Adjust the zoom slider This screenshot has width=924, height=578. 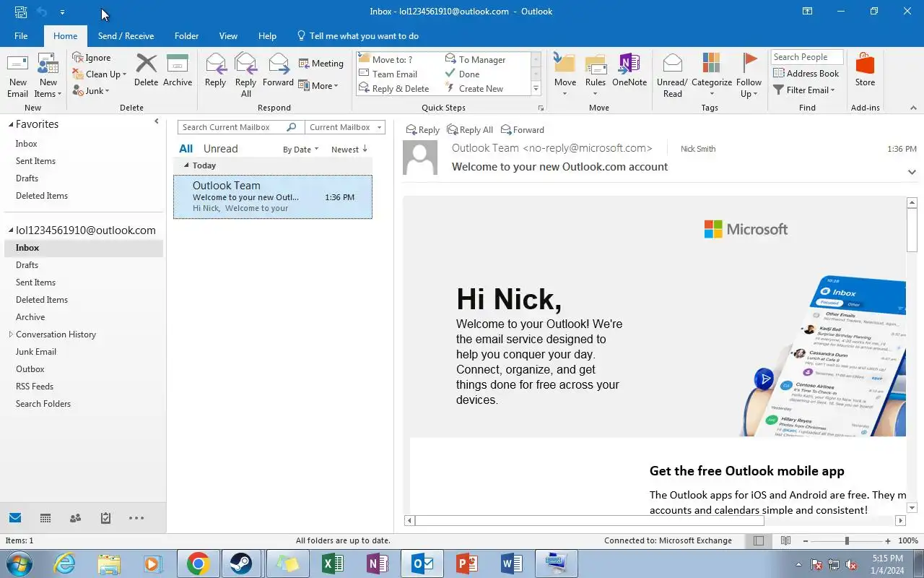[x=847, y=540]
